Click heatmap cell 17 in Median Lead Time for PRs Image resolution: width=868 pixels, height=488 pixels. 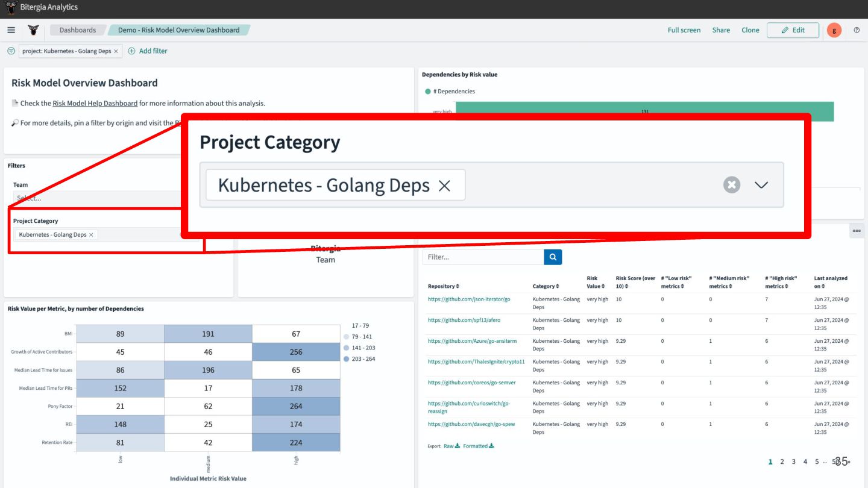(x=208, y=388)
